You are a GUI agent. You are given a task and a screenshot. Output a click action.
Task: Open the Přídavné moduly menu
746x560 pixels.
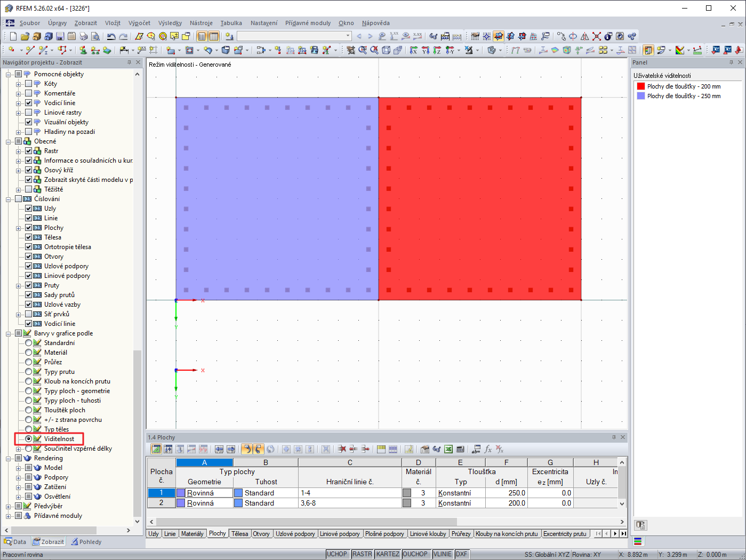click(308, 23)
